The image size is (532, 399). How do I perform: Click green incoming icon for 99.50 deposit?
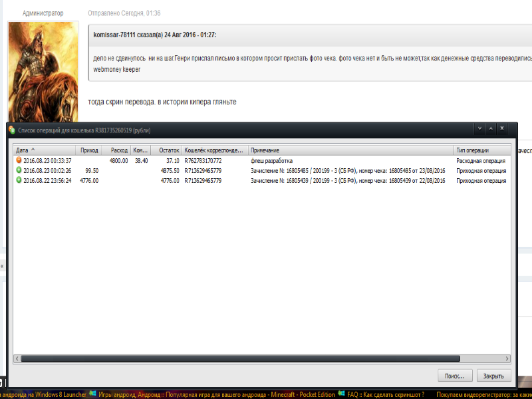19,170
